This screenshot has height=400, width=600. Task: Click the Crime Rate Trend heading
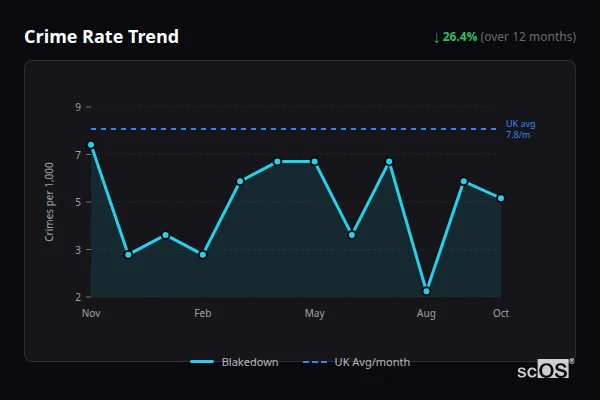click(x=101, y=37)
